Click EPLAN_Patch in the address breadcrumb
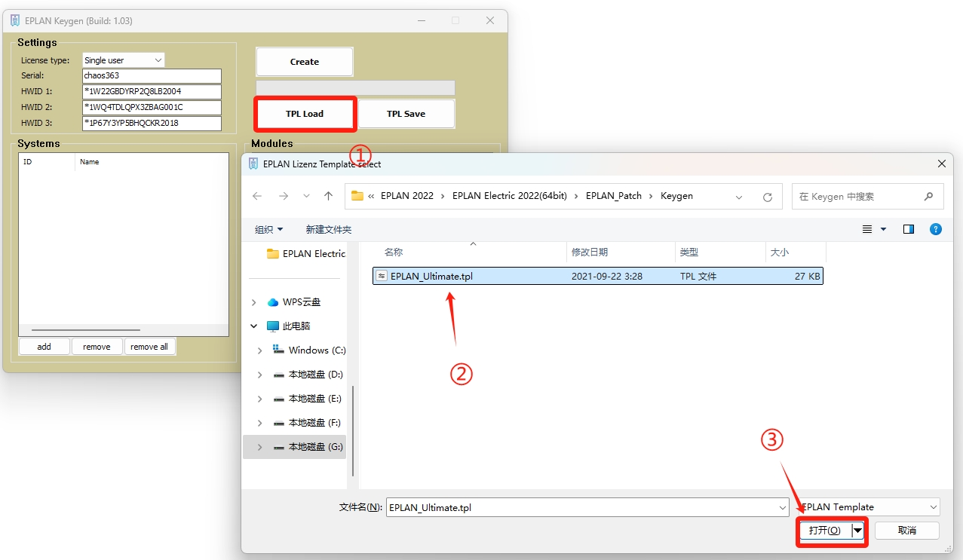This screenshot has width=963, height=560. (x=613, y=196)
